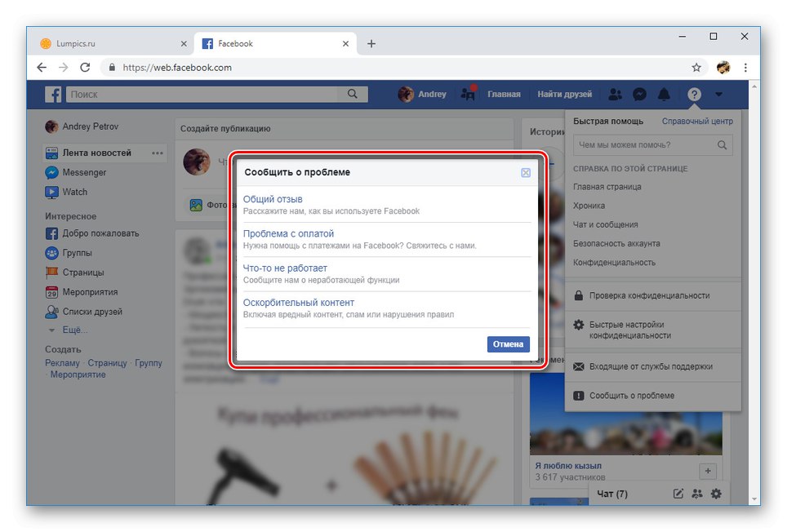Open Добро пожаловать in sidebar
Viewport: 787px width, 532px height.
(x=92, y=233)
